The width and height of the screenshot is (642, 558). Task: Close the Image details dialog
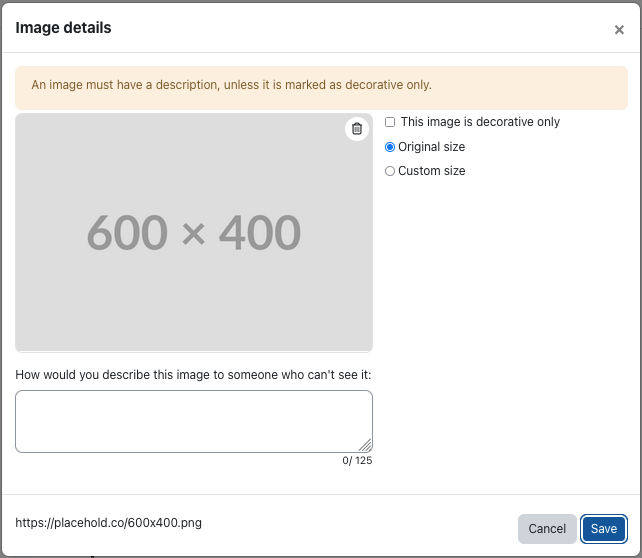pyautogui.click(x=619, y=29)
